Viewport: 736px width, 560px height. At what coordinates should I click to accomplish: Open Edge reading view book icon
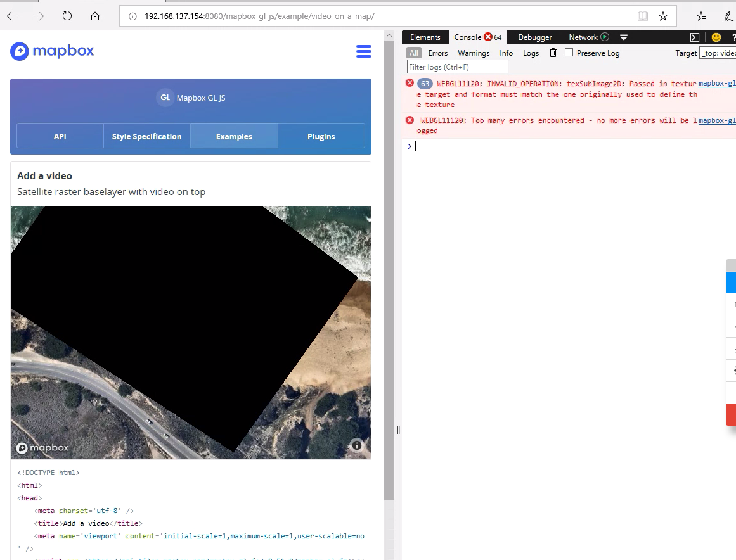[643, 16]
